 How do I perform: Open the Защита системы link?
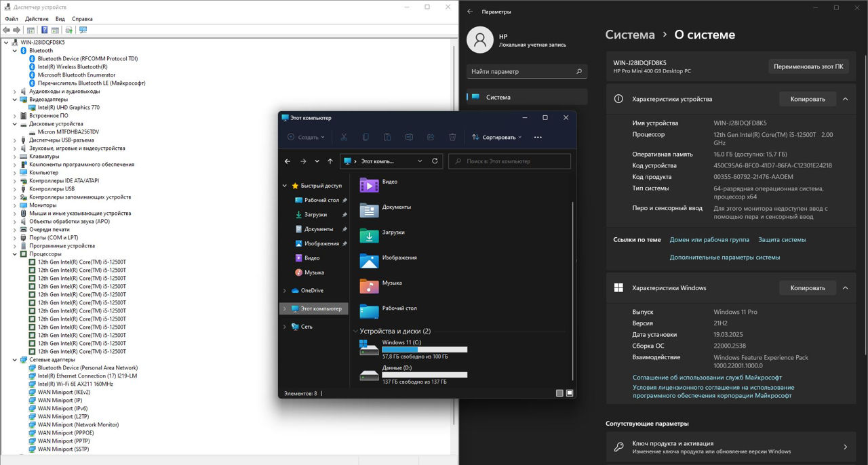[x=782, y=240]
